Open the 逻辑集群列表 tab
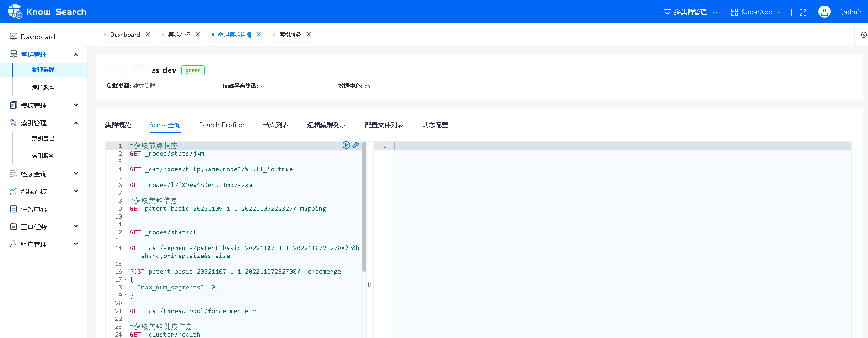The image size is (868, 338). (327, 125)
